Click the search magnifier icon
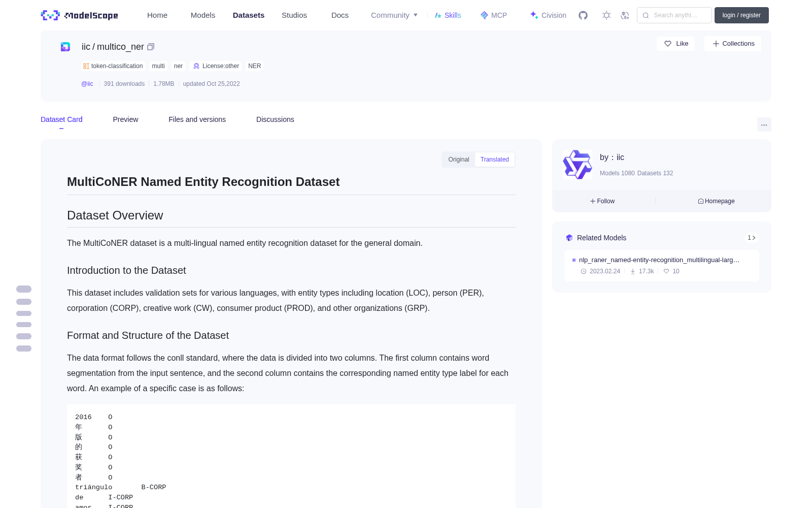This screenshot has height=508, width=812. [x=646, y=15]
